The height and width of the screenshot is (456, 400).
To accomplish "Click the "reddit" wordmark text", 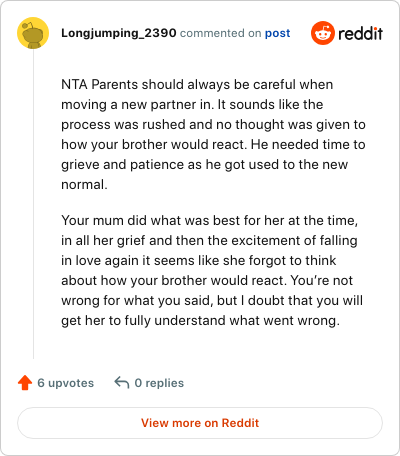I will tap(360, 33).
